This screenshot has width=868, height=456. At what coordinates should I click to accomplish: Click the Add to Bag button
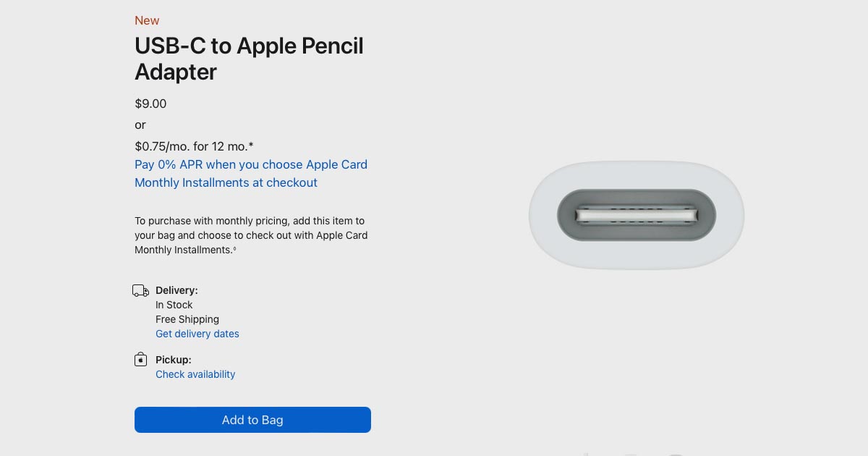coord(252,420)
